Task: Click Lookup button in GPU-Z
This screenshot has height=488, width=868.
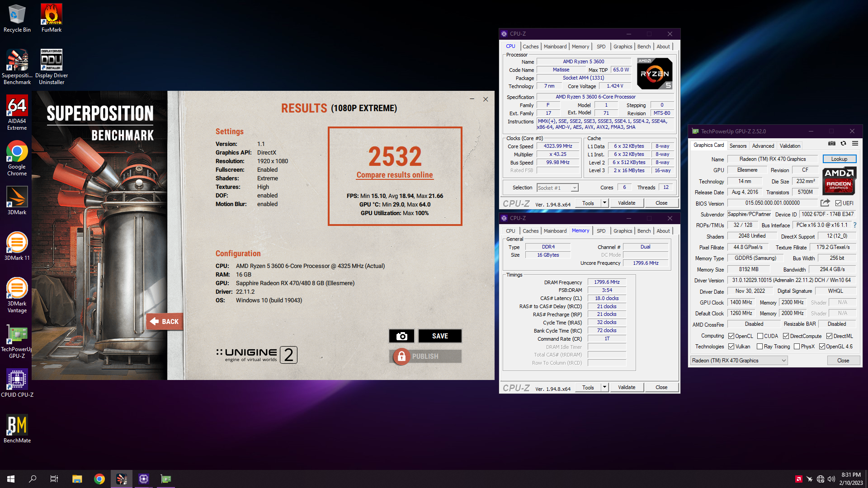Action: point(839,159)
